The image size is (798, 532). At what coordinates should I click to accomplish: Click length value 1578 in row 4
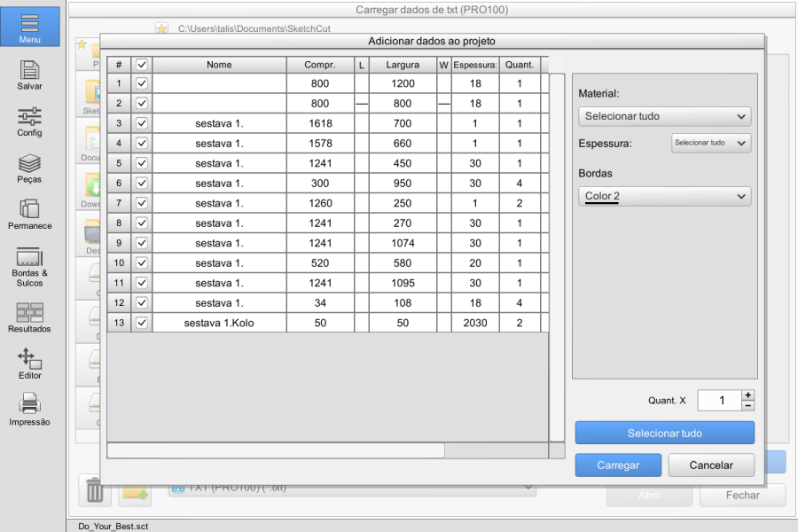coord(320,143)
